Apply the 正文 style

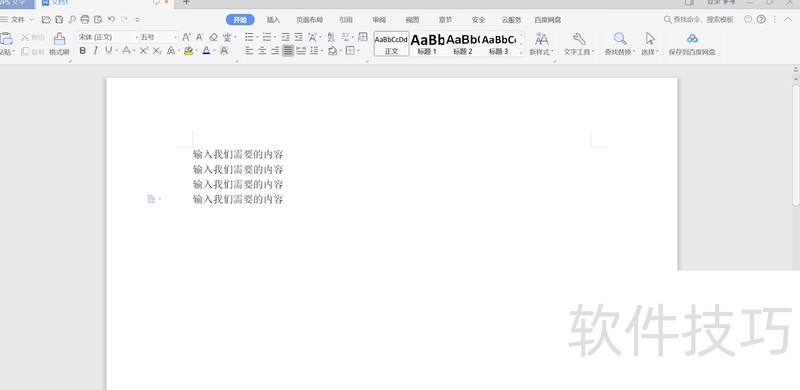pos(391,44)
